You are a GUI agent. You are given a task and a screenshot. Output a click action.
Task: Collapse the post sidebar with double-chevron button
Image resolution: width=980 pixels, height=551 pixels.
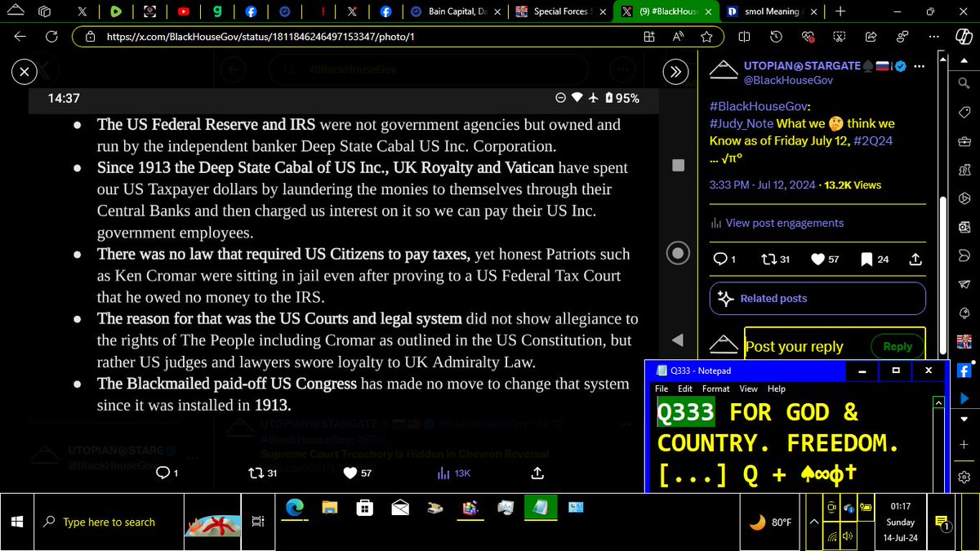tap(675, 72)
